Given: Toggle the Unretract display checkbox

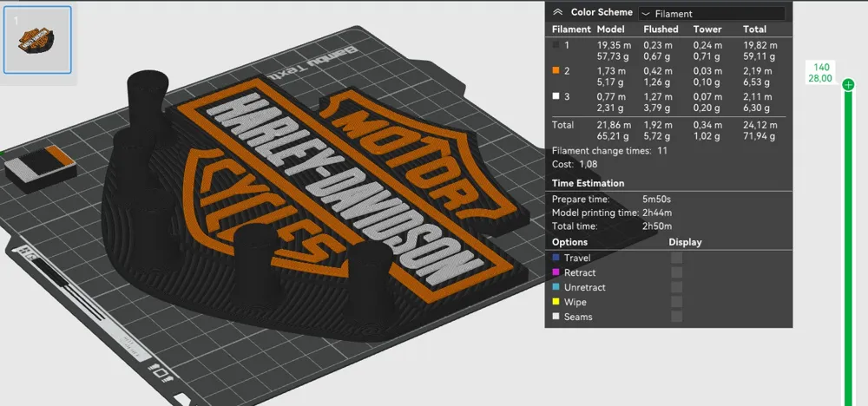Looking at the screenshot, I should coord(676,288).
